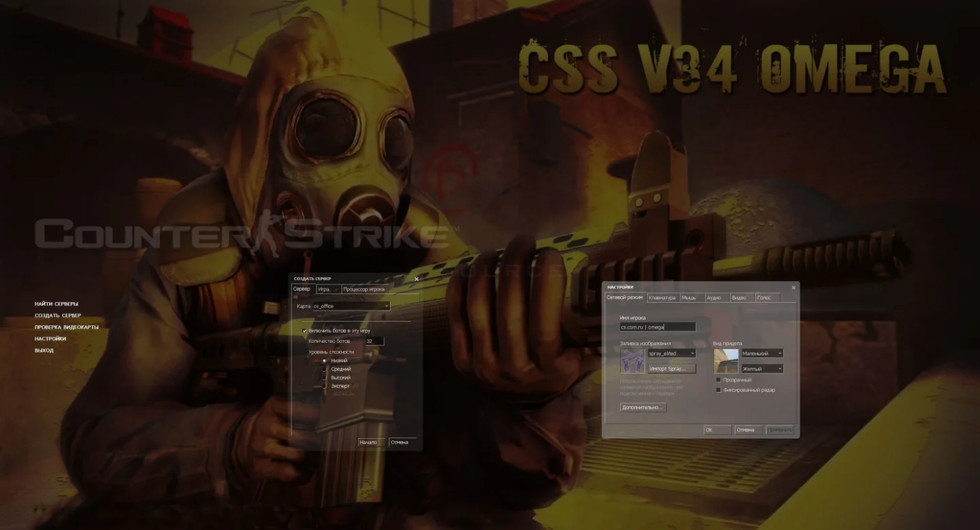Enable the Фиксированный радар checkbox
This screenshot has width=980, height=530.
pyautogui.click(x=719, y=390)
